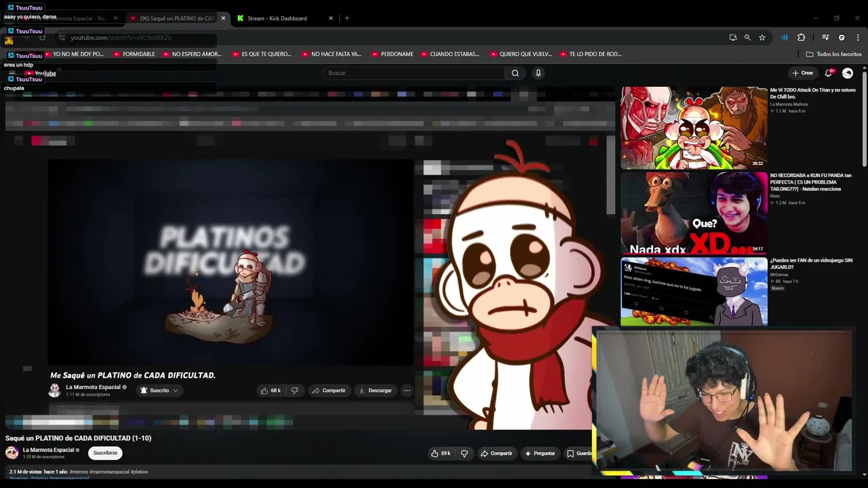The width and height of the screenshot is (868, 488).
Task: Dislike the video next to 59 k
Action: click(x=465, y=453)
